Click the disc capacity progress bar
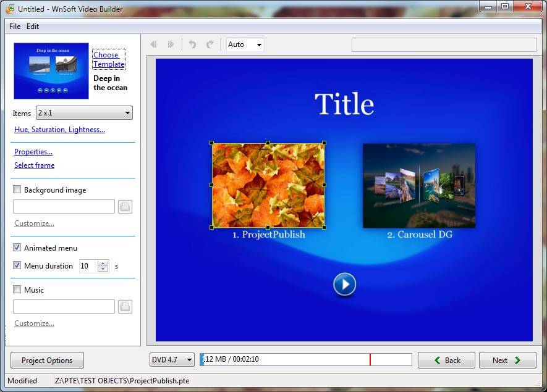 pos(306,360)
